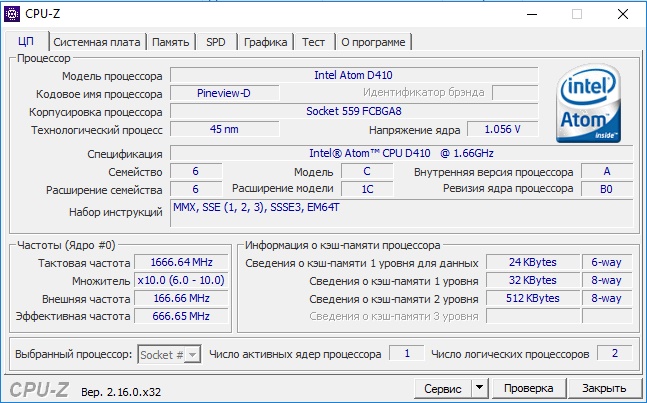Open the Память tab
This screenshot has width=647, height=403.
[x=170, y=42]
